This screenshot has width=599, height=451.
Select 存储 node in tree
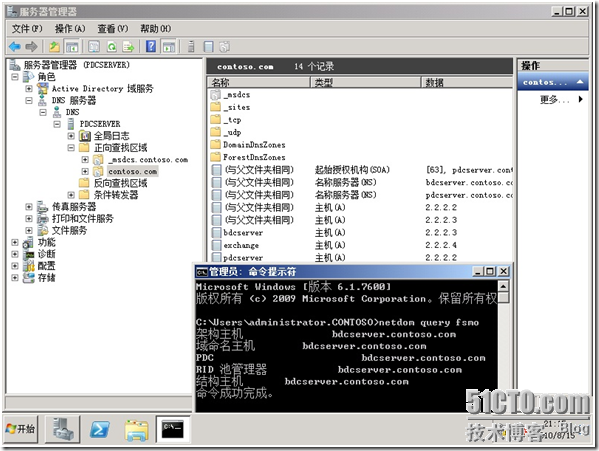tap(47, 278)
